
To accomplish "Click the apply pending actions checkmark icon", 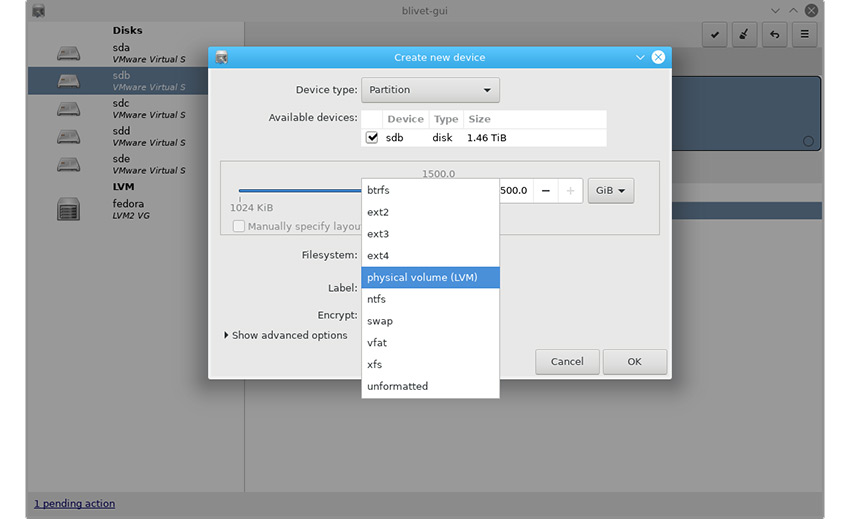I will tap(715, 35).
